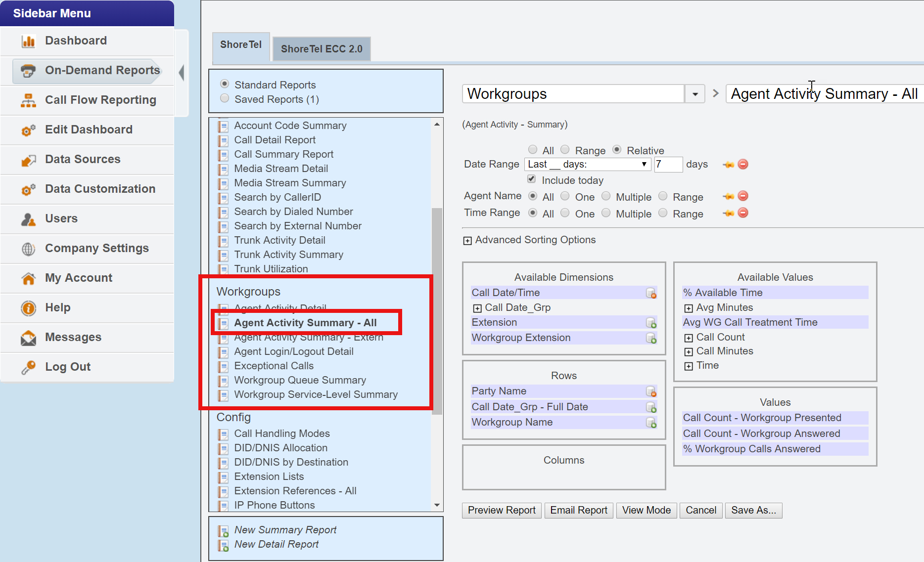Click the Users icon in sidebar
The width and height of the screenshot is (924, 562).
(x=28, y=219)
